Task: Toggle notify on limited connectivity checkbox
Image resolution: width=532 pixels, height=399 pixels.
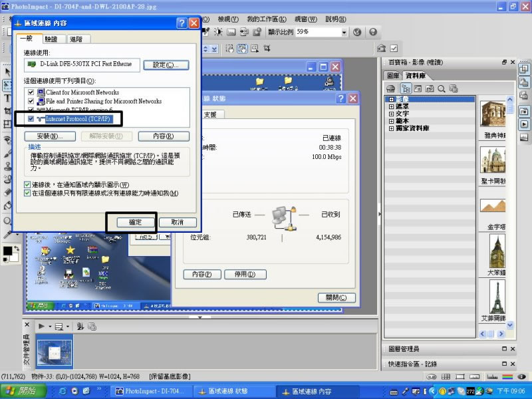Action: 27,194
